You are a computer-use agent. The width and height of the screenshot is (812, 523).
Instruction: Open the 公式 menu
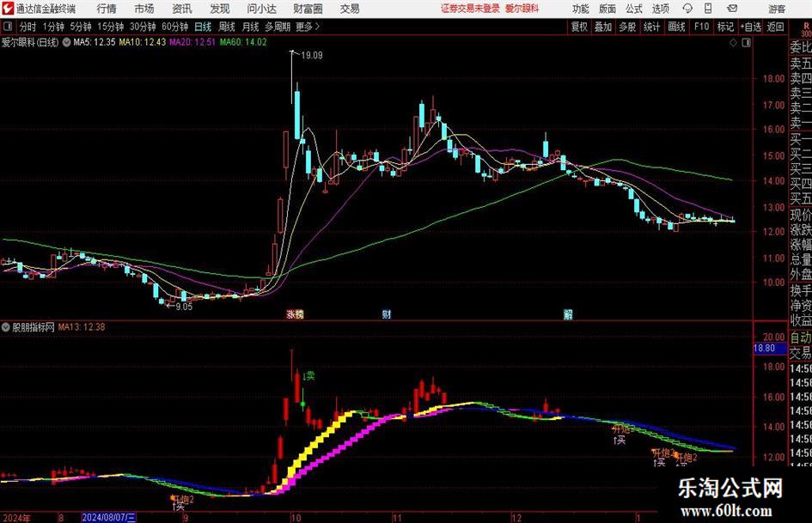634,9
